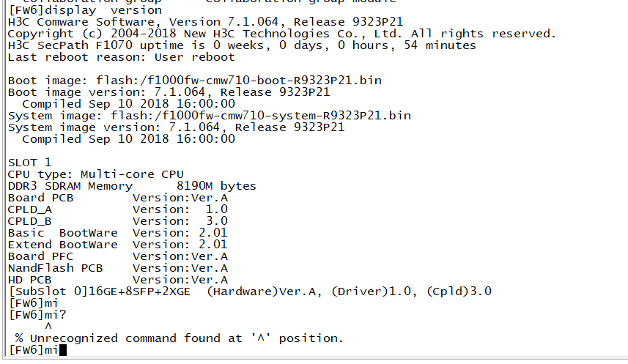Click the '8190M bytes' memory value

click(216, 186)
